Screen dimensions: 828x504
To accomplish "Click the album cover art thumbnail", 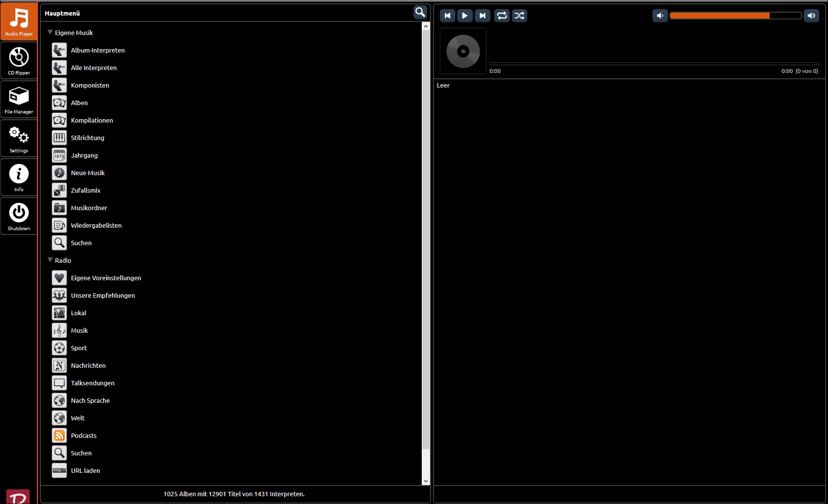I will coord(463,51).
